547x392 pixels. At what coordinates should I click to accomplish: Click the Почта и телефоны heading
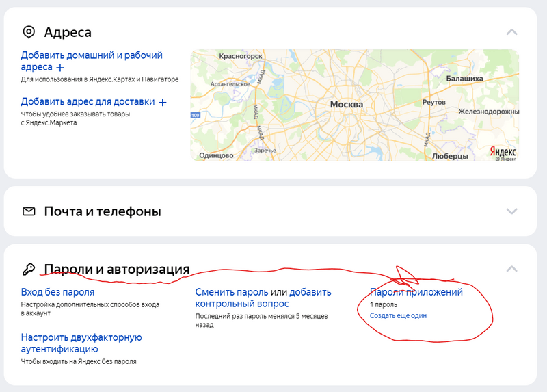[x=103, y=211]
